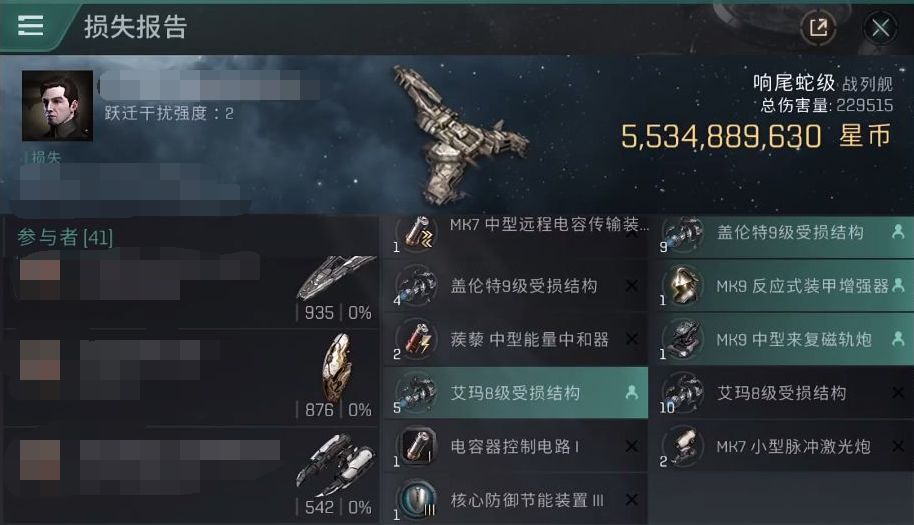The width and height of the screenshot is (914, 525).
Task: Select participant with 876 damage
Action: 191,377
